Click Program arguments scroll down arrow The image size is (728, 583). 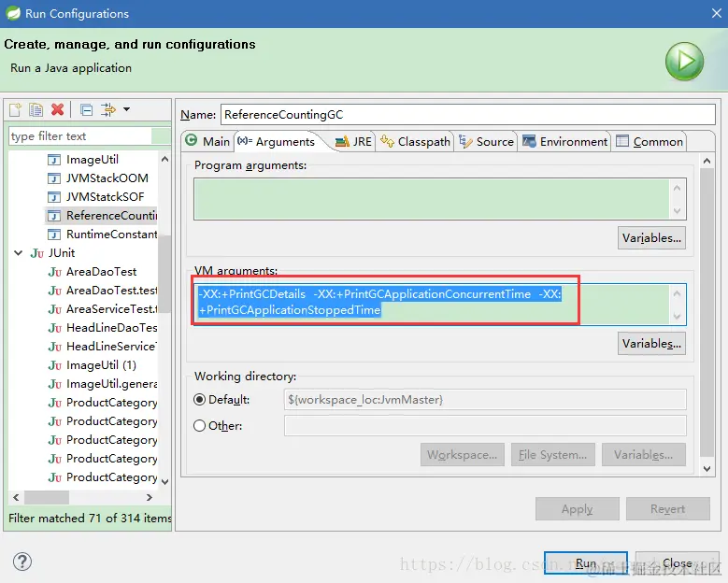pos(677,211)
